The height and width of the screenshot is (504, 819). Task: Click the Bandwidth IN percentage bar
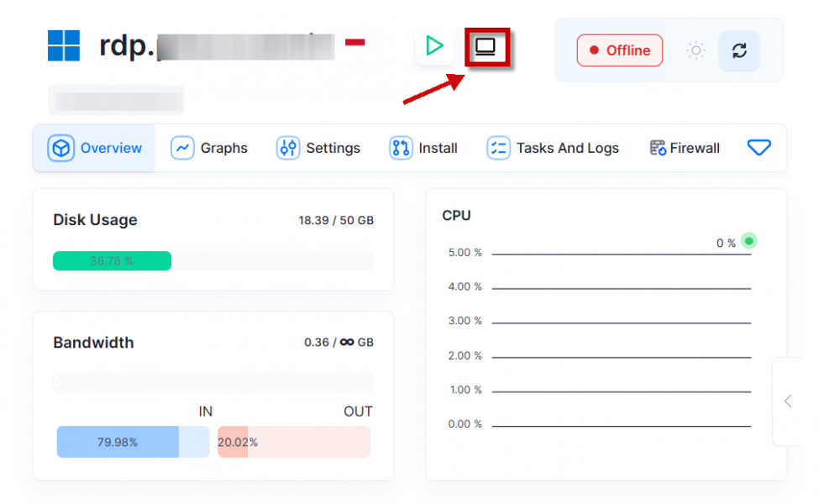click(x=133, y=442)
